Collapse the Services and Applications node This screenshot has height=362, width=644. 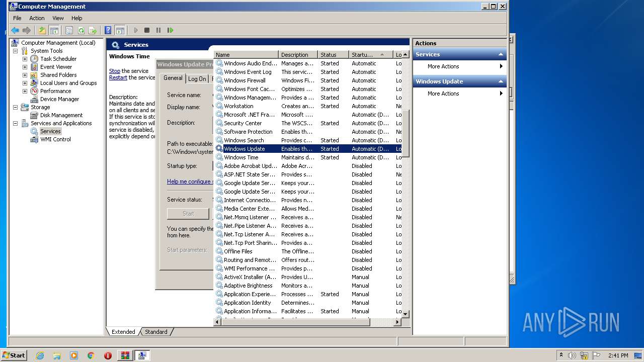click(x=15, y=123)
